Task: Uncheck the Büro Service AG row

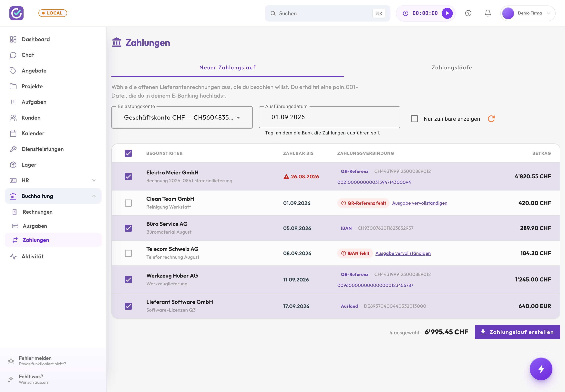Action: coord(128,228)
